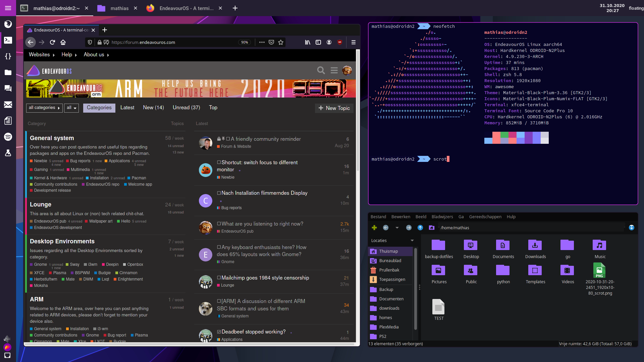This screenshot has height=362, width=644.
Task: Toggle the floating layout indicator
Action: point(636,8)
